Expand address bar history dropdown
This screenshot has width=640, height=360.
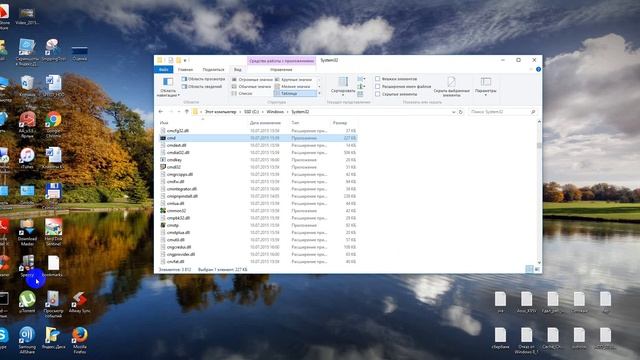pyautogui.click(x=453, y=111)
